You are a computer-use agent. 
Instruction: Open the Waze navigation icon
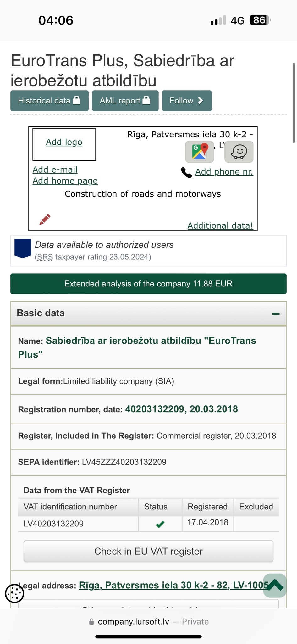239,152
